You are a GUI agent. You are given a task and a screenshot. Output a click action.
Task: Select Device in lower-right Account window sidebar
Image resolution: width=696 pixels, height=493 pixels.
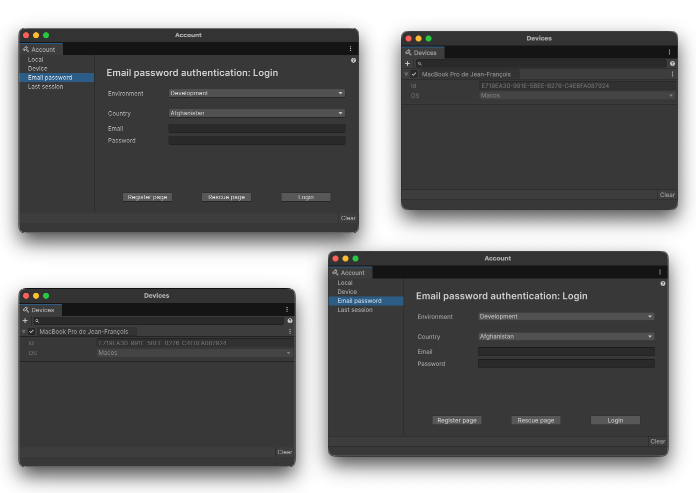tap(347, 292)
